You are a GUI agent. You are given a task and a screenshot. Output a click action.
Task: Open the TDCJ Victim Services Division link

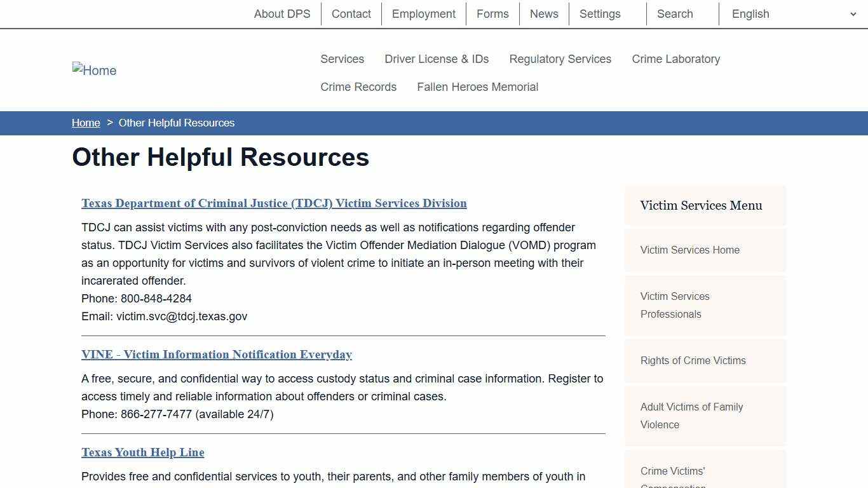tap(274, 203)
